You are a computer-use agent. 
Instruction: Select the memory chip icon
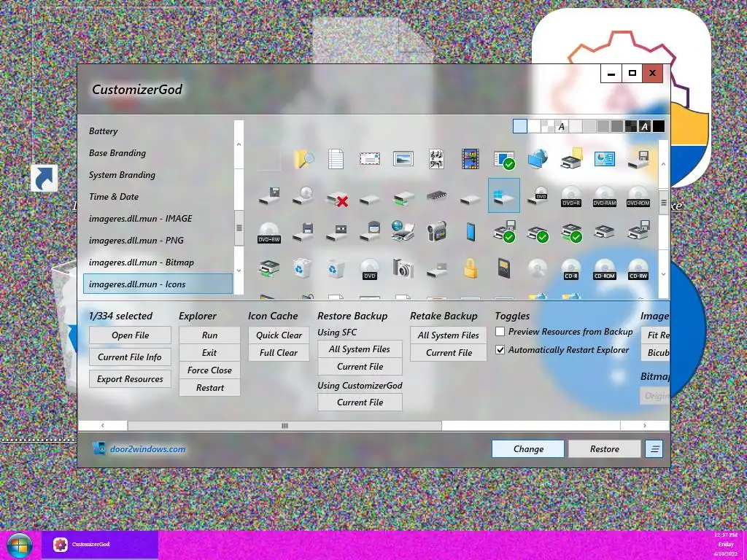click(x=436, y=195)
